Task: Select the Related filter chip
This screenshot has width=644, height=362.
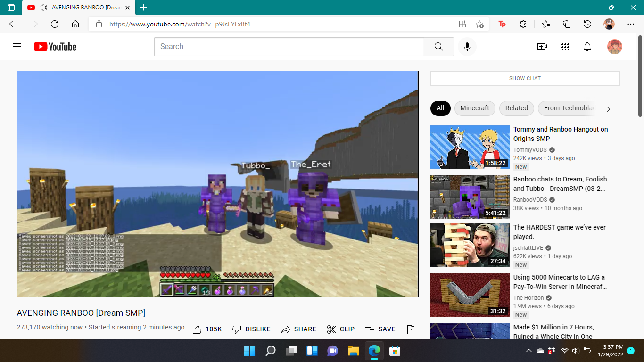Action: tap(517, 108)
